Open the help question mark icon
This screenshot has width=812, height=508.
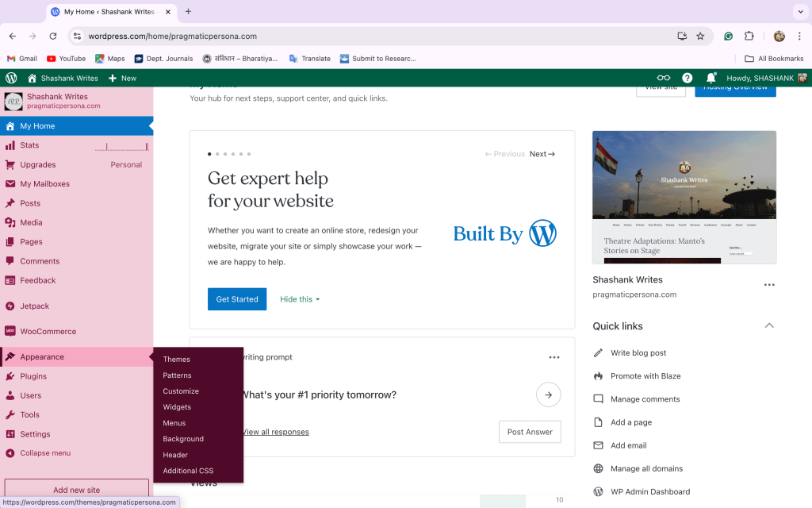click(x=688, y=78)
